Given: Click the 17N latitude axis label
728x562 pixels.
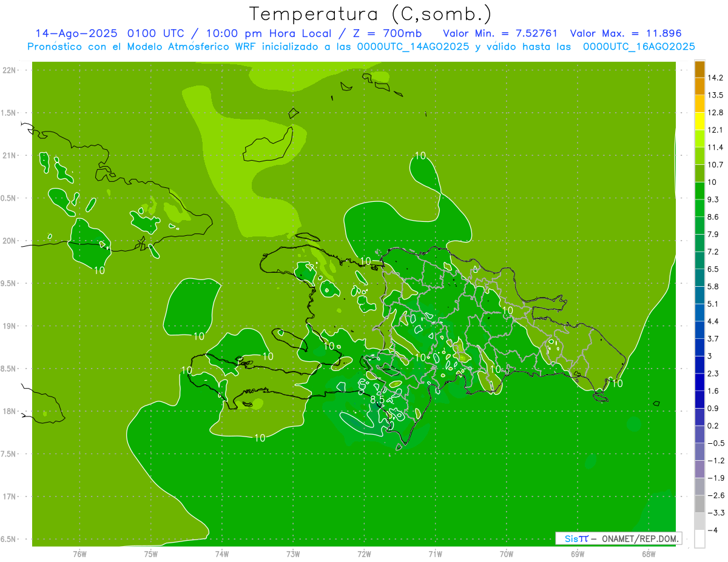Looking at the screenshot, I should (10, 497).
